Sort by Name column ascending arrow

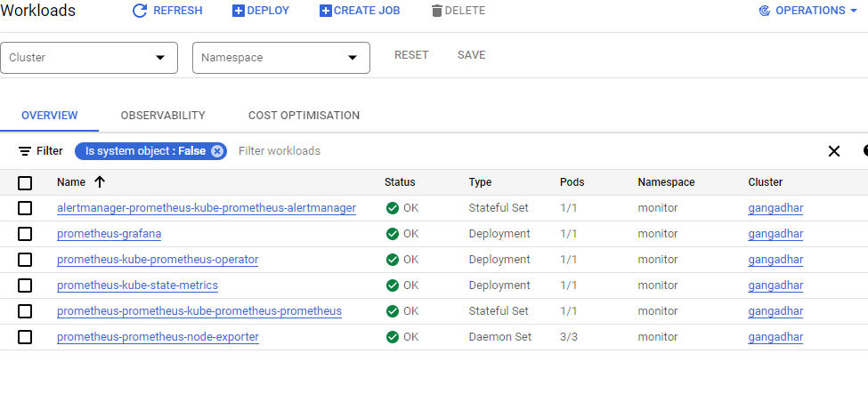tap(100, 182)
